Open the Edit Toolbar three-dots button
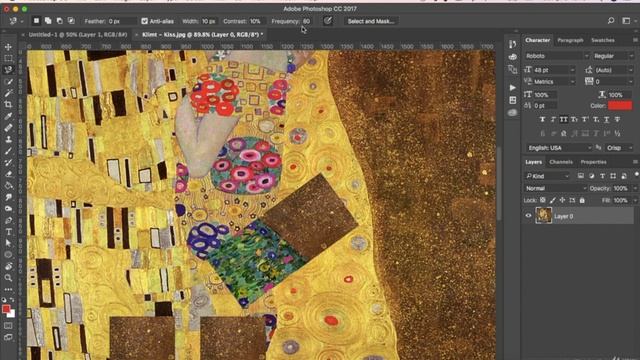 click(8, 289)
